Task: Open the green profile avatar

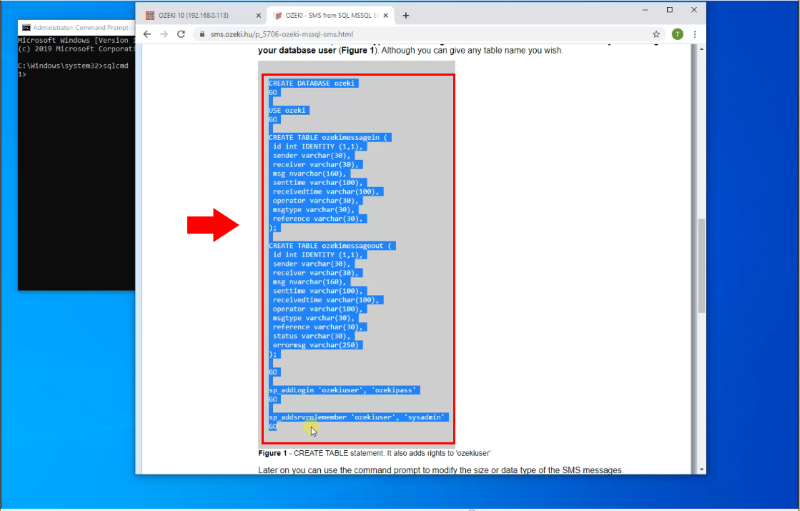Action: (677, 34)
